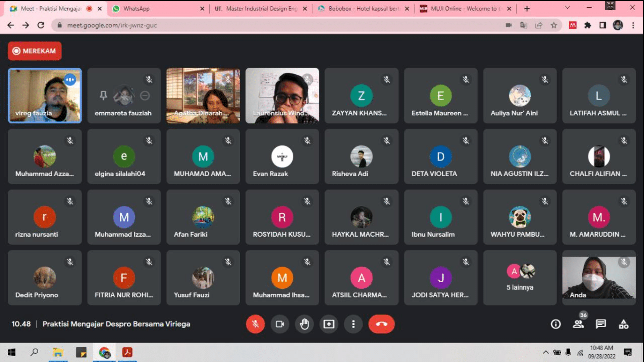Show hidden system tray icons
644x362 pixels.
pos(546,352)
